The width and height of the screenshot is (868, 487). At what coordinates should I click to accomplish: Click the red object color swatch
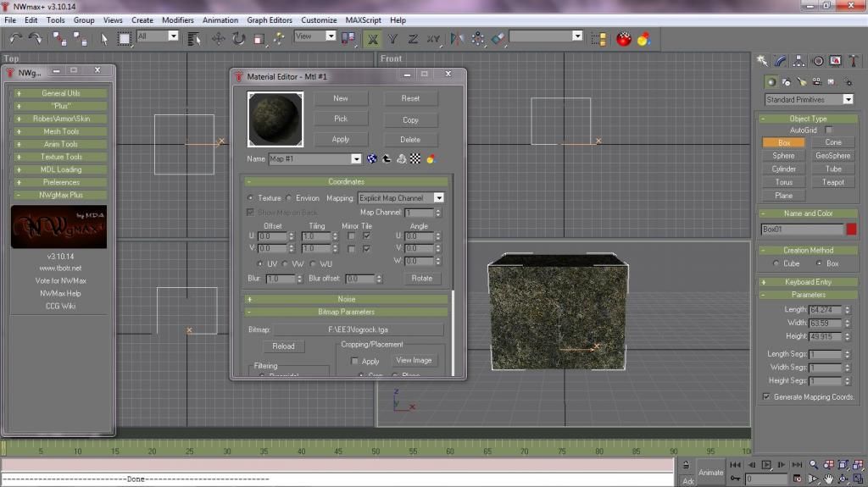coord(851,230)
